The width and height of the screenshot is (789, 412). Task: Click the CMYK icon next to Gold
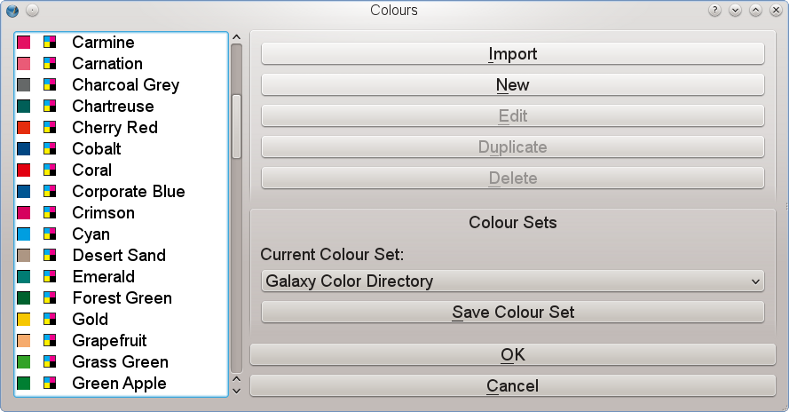click(x=49, y=319)
